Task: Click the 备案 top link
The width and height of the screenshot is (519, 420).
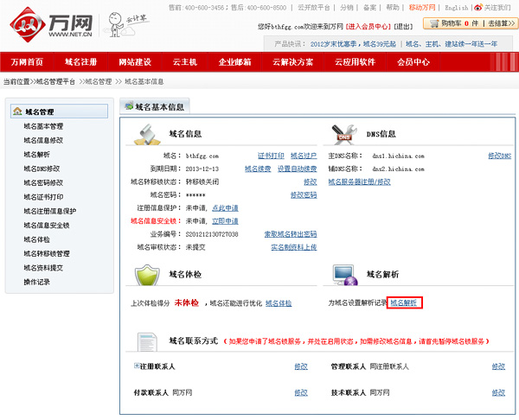Action: tap(369, 7)
